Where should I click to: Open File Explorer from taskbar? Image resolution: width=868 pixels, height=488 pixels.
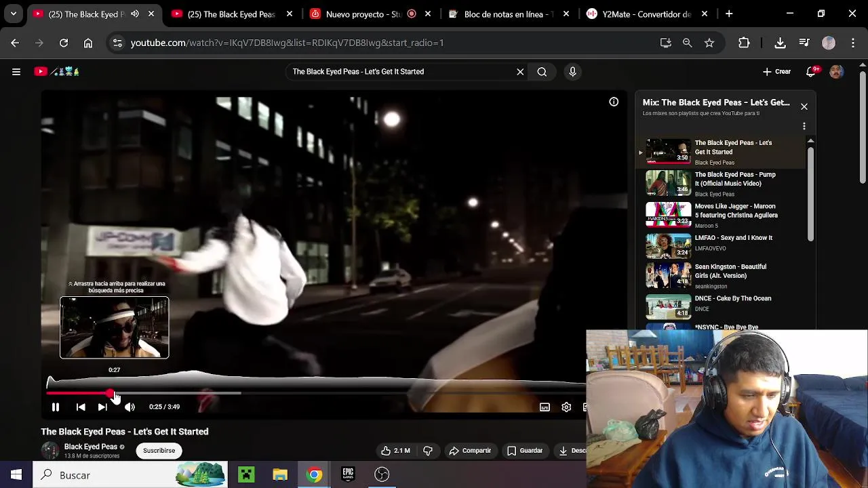click(280, 475)
